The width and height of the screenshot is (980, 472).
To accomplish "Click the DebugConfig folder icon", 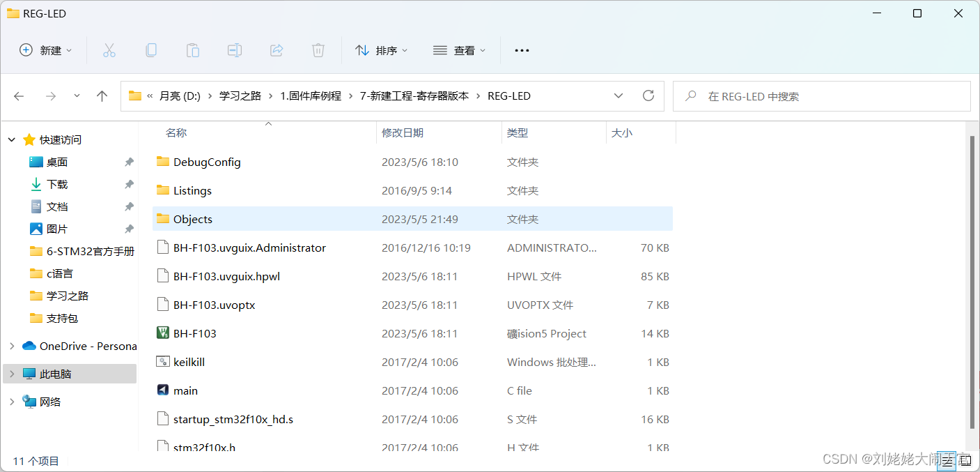I will (x=163, y=162).
